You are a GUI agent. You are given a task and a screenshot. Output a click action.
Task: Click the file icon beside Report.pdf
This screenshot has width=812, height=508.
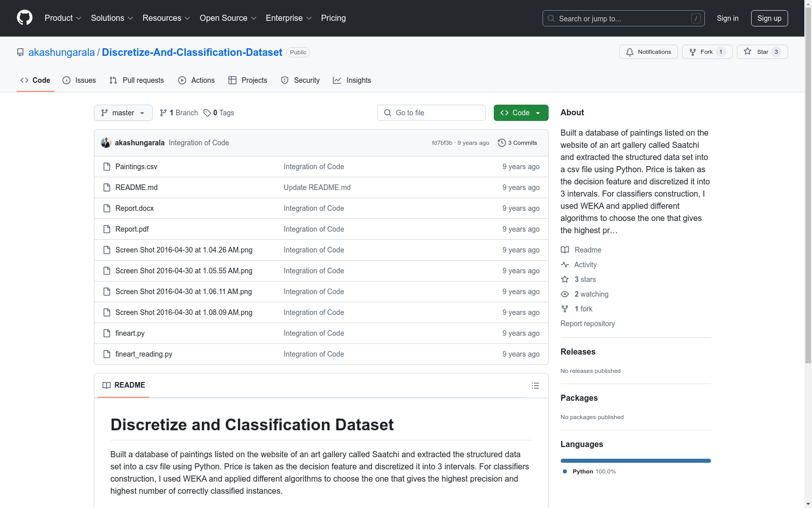tap(107, 229)
